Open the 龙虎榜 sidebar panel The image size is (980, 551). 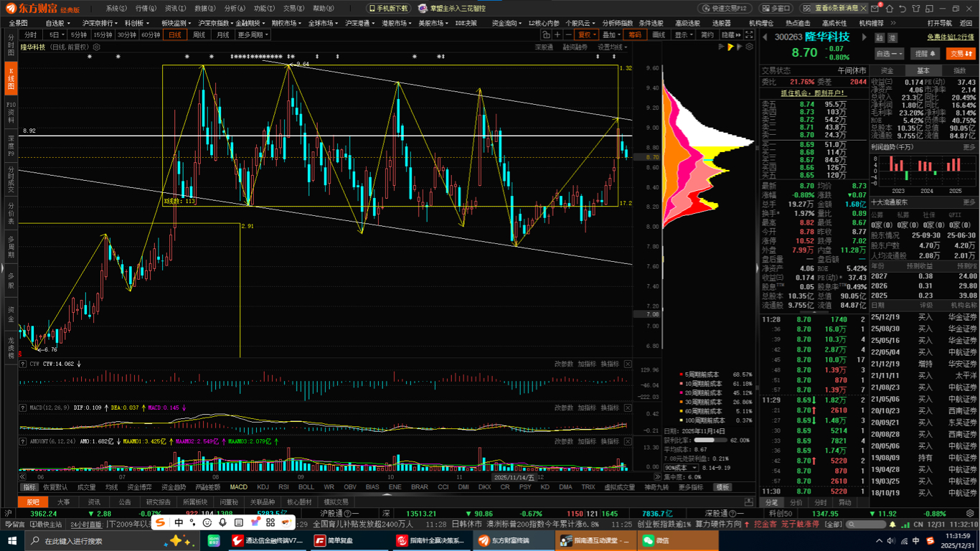[x=10, y=347]
